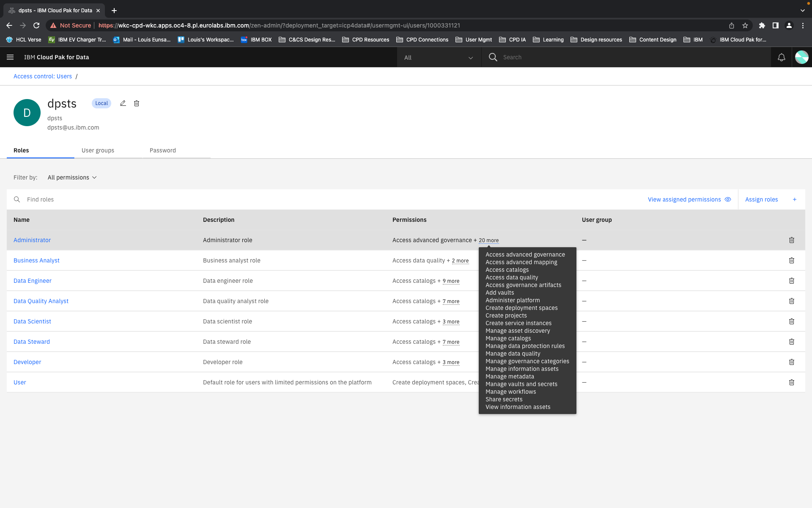
Task: Expand Data Engineer's 9 more permissions
Action: pyautogui.click(x=451, y=281)
